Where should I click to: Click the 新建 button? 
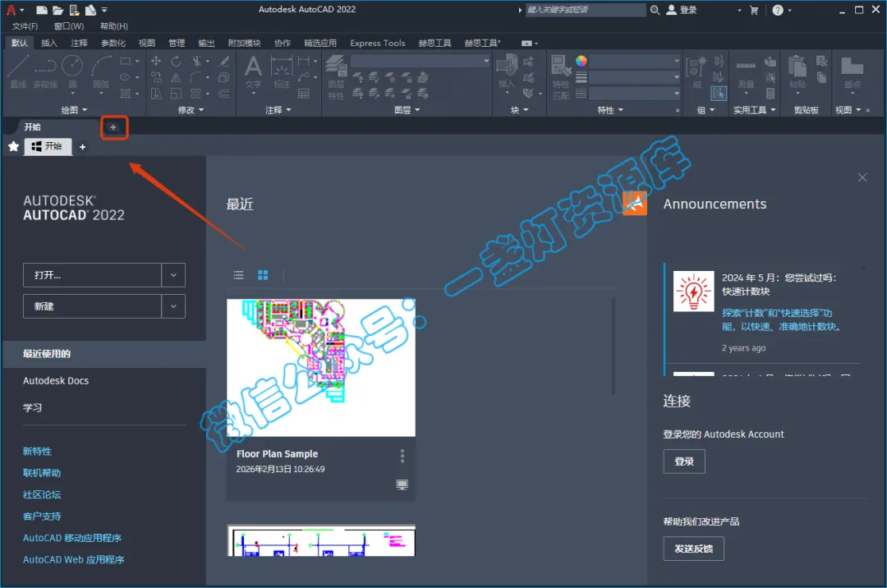coord(92,306)
